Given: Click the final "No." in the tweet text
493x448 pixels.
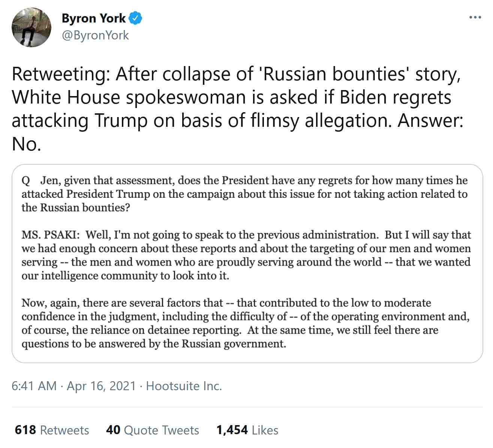Looking at the screenshot, I should 26,144.
